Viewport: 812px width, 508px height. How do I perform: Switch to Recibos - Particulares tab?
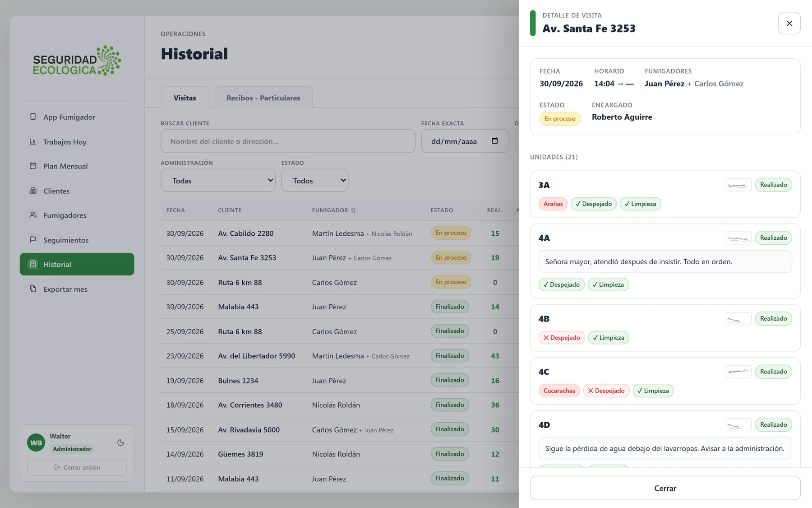coord(263,98)
